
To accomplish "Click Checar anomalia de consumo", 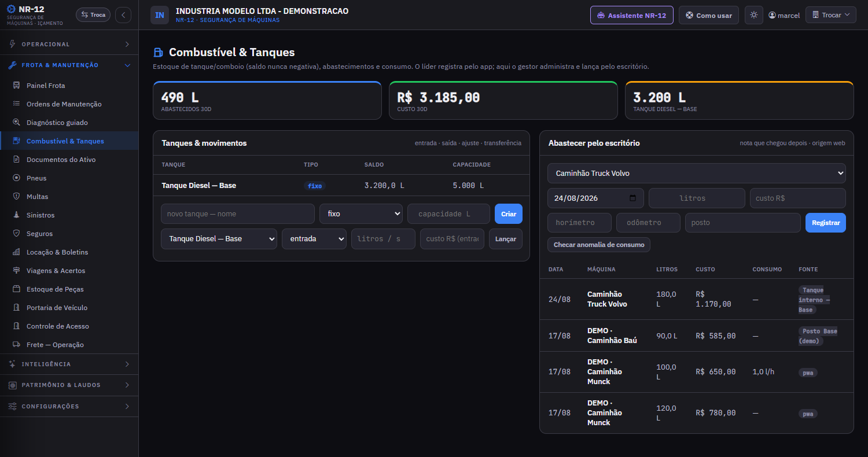I will click(599, 245).
